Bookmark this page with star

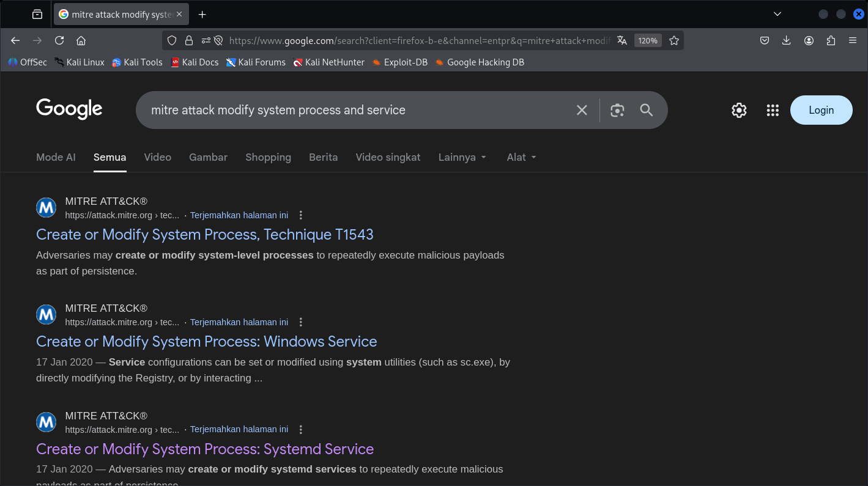[x=674, y=40]
